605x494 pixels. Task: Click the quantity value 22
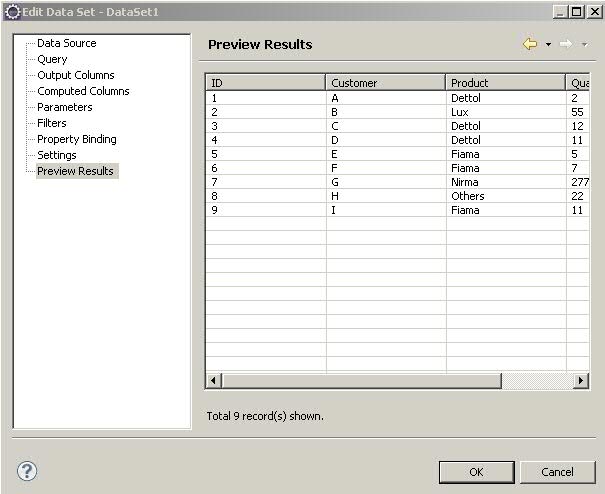pos(578,196)
